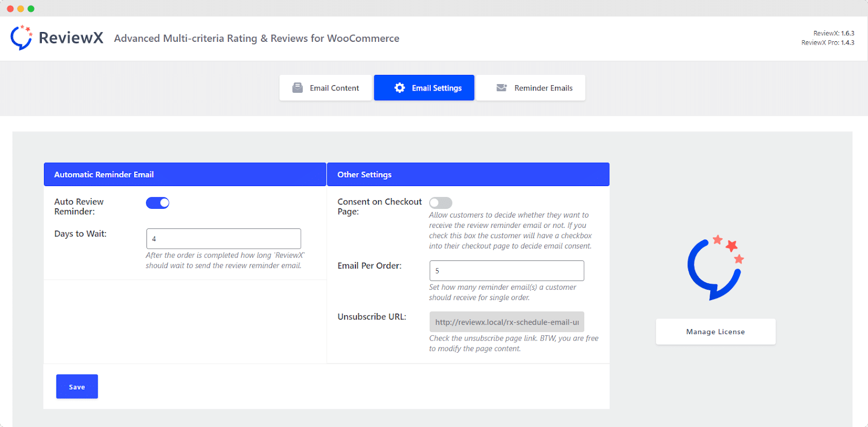Click the Automatic Reminder Email section header
The width and height of the screenshot is (868, 427).
tap(185, 174)
